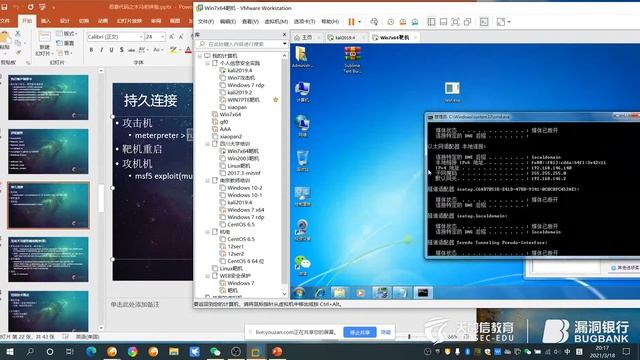
Task: Switch to the kali2019.4 VM tab
Action: coord(345,38)
